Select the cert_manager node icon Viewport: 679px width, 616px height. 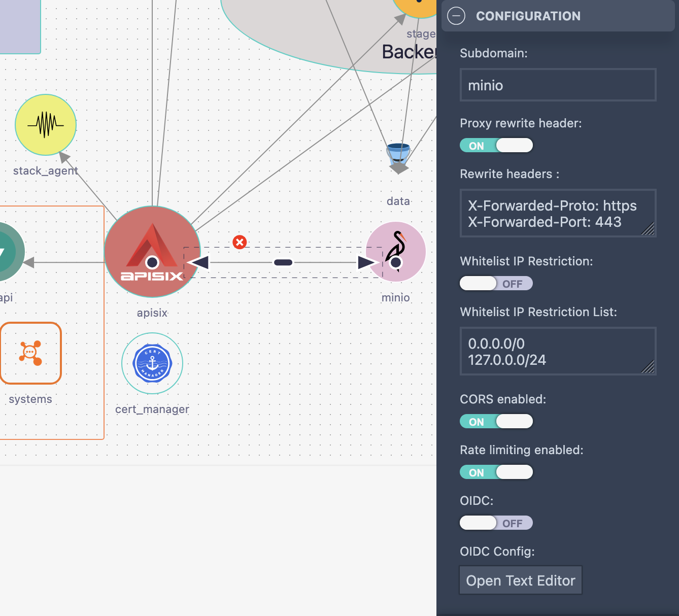tap(152, 363)
